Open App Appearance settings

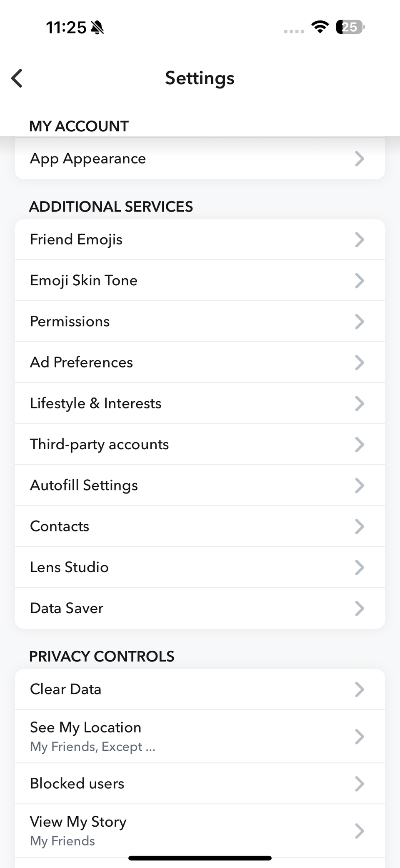point(200,159)
